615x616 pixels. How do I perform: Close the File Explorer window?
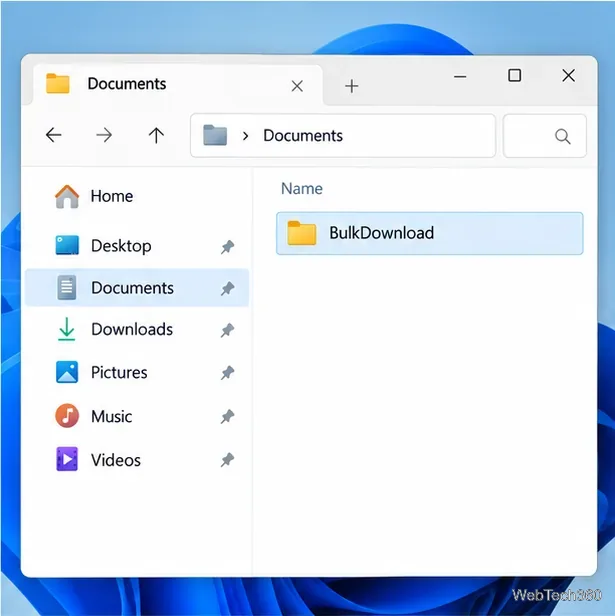(x=568, y=75)
